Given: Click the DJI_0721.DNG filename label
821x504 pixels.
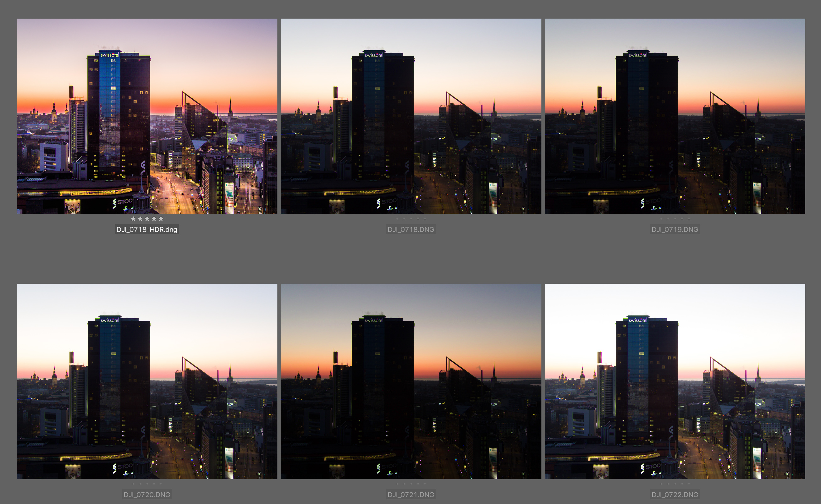Looking at the screenshot, I should pos(411,495).
